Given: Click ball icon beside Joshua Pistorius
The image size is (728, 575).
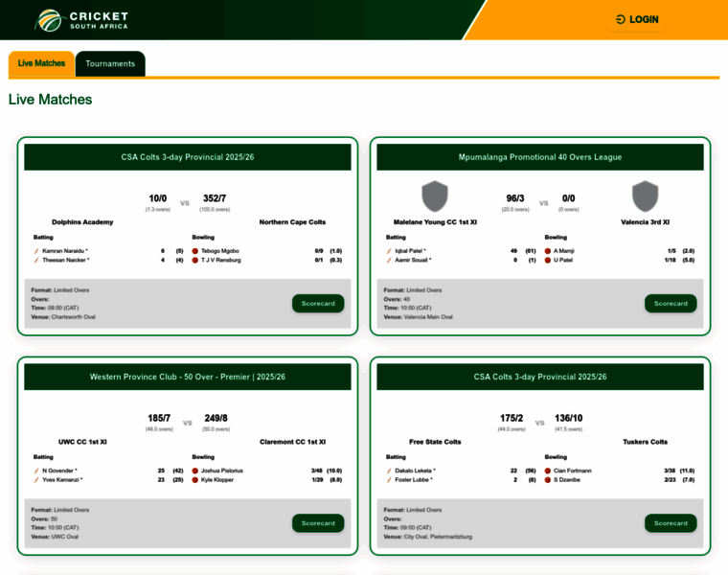Looking at the screenshot, I should (x=195, y=471).
